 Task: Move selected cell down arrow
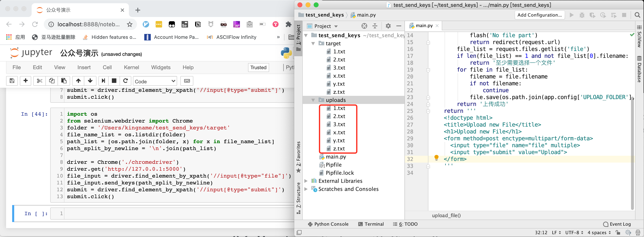coord(90,81)
